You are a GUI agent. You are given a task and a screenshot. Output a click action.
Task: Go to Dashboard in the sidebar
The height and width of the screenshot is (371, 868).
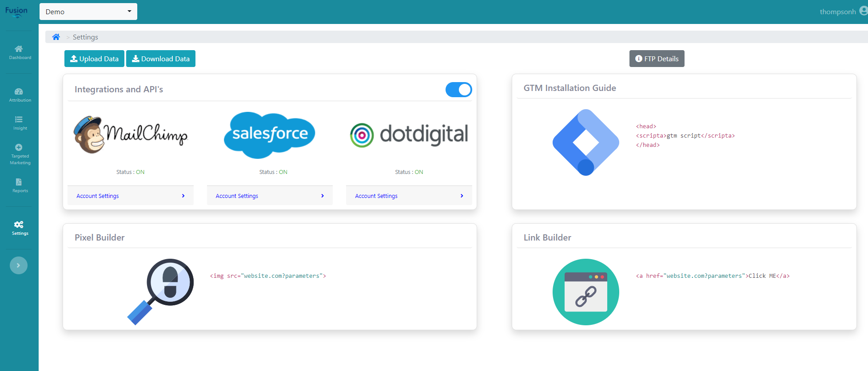(19, 52)
